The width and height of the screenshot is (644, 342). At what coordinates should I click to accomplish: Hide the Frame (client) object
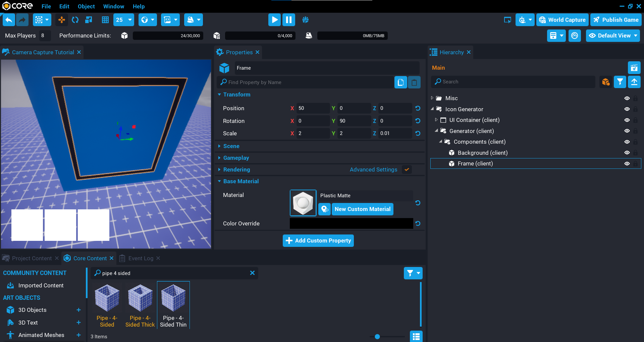point(627,163)
